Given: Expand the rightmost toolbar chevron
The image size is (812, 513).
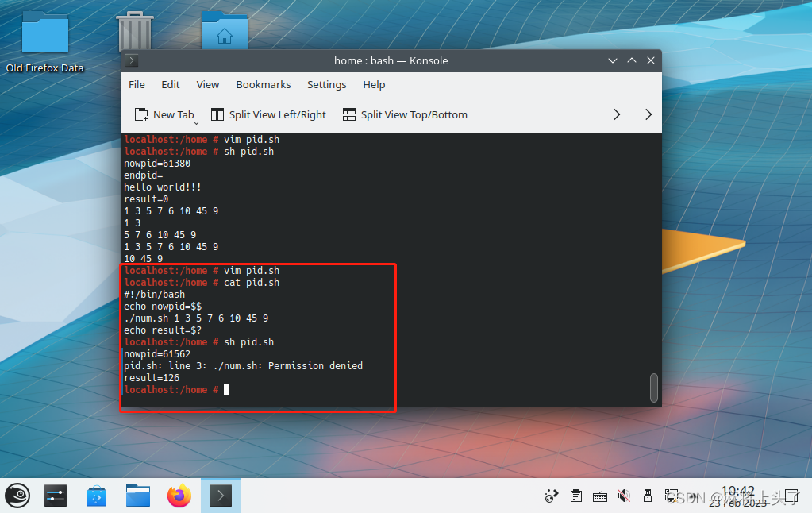Looking at the screenshot, I should 648,114.
